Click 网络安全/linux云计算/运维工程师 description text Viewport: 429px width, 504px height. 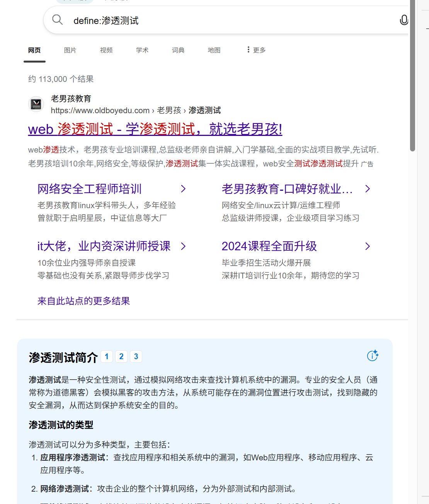(x=281, y=205)
